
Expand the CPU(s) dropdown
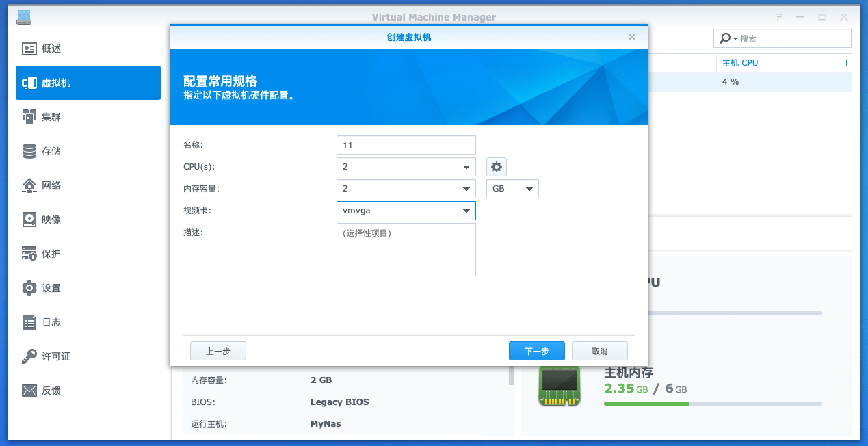tap(466, 166)
